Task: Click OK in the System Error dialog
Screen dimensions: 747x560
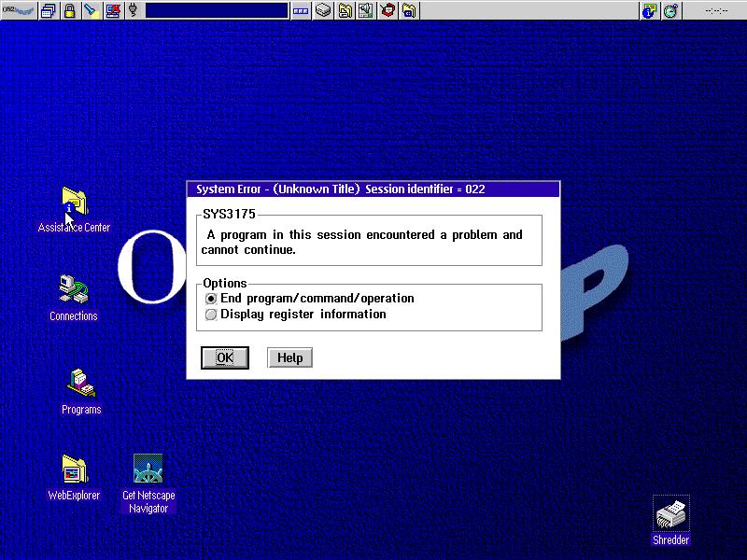Action: [225, 357]
